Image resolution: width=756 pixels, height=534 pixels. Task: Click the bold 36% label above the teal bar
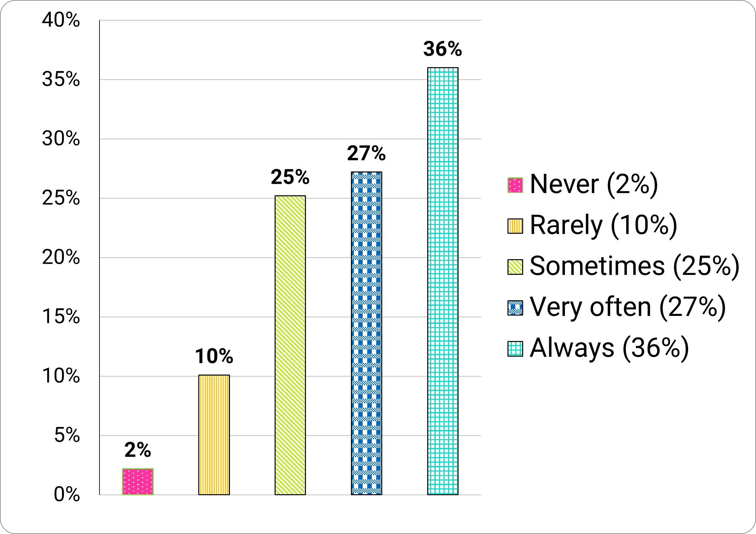[443, 49]
